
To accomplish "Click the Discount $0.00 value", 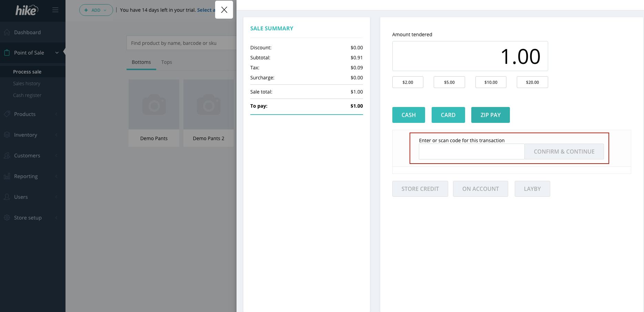I will coord(356,48).
